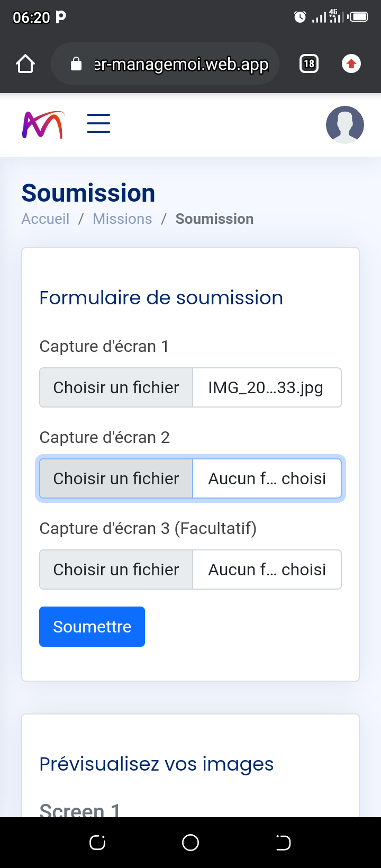This screenshot has height=868, width=381.
Task: Tap the lock icon in the address bar
Action: (x=76, y=64)
